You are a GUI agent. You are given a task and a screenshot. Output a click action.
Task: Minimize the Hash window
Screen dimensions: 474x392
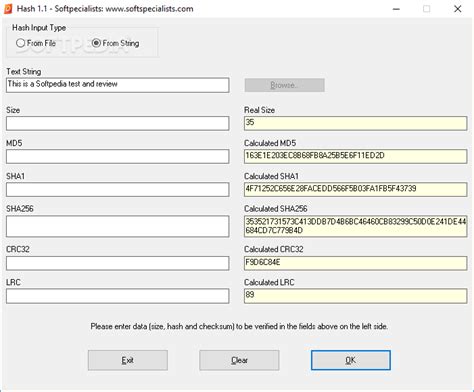point(396,9)
